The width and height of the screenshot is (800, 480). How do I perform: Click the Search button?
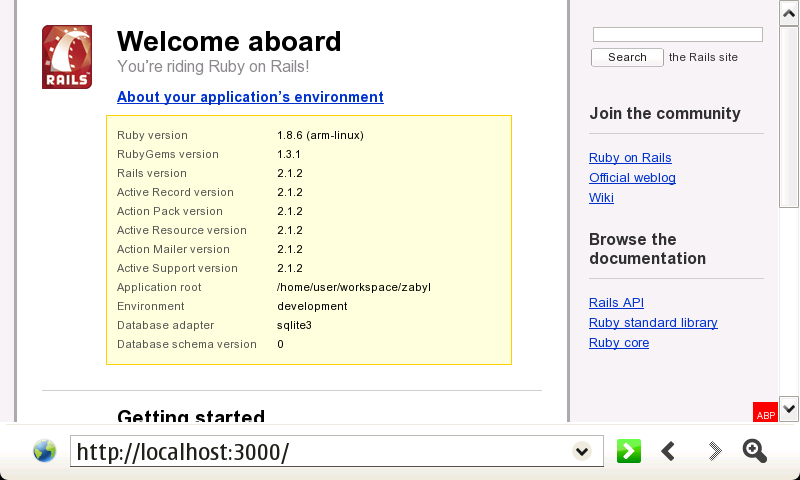[627, 57]
